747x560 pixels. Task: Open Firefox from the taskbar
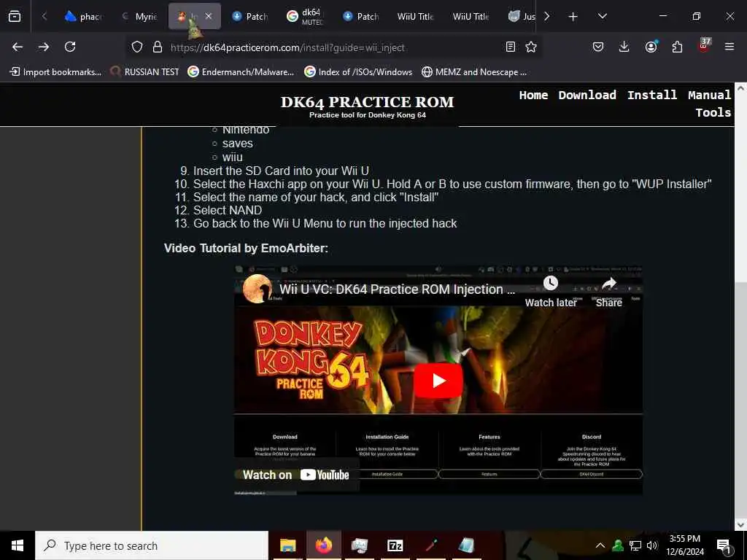(323, 545)
